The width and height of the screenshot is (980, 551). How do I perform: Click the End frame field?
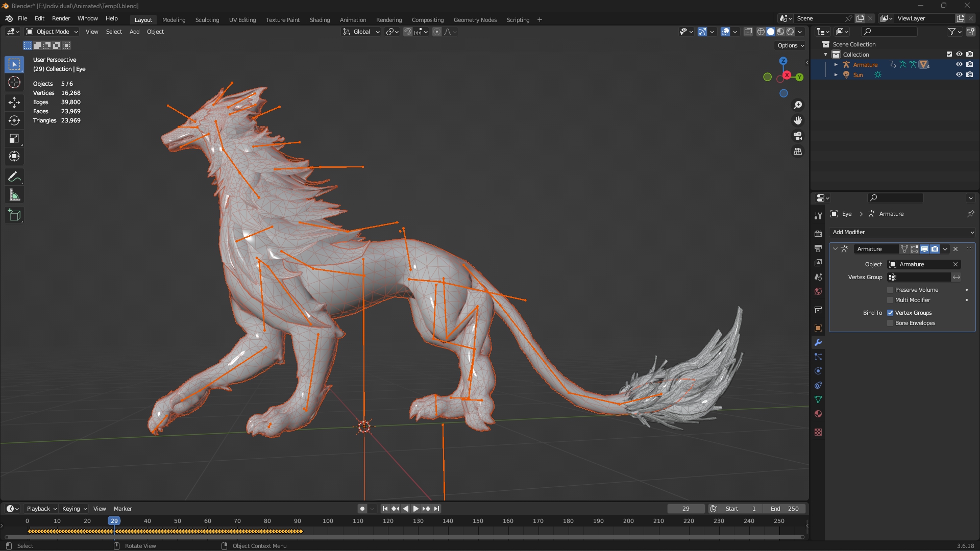click(x=785, y=509)
